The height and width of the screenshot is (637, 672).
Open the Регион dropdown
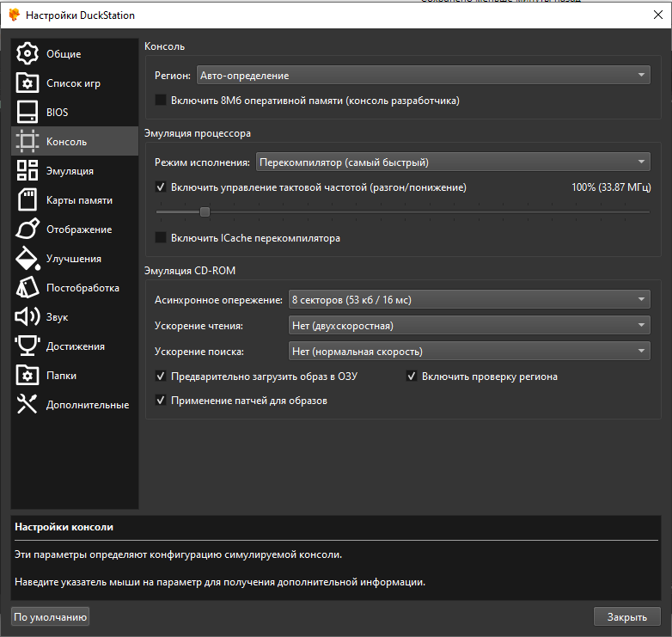(424, 75)
